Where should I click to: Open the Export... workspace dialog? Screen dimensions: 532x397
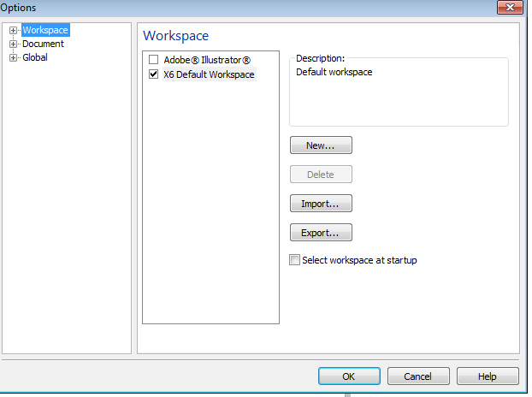tap(321, 233)
